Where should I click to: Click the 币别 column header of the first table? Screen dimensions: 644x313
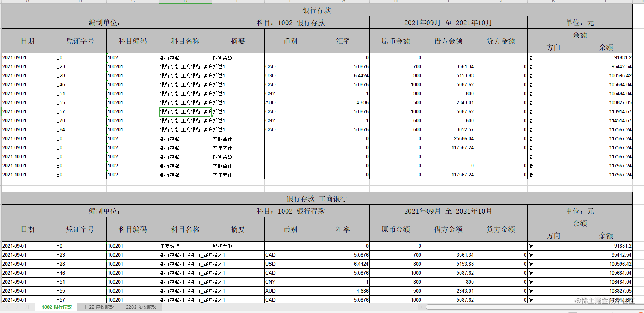[x=290, y=41]
